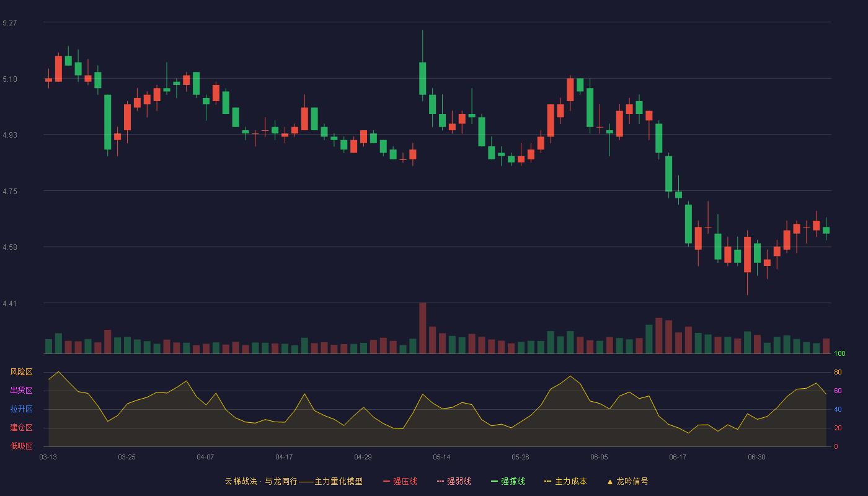The height and width of the screenshot is (496, 868).
Task: Click the orange 80 indicator axis value
Action: (838, 372)
